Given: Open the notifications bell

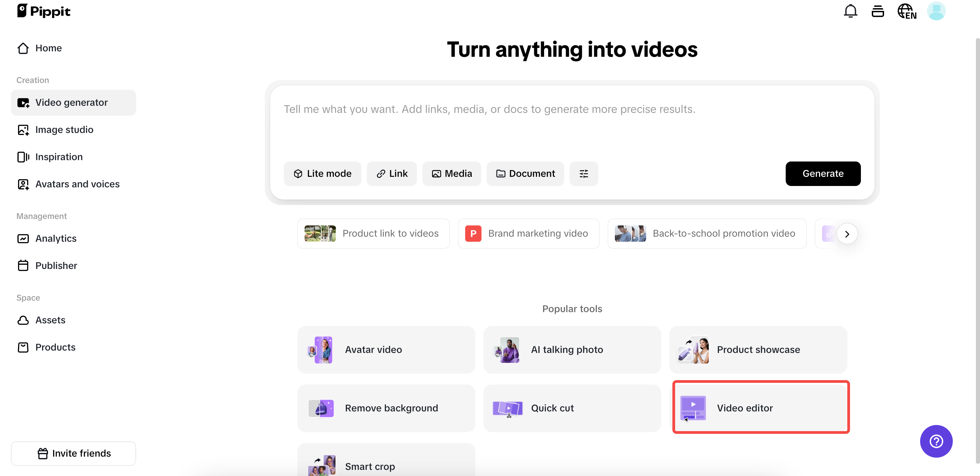Looking at the screenshot, I should [x=850, y=11].
